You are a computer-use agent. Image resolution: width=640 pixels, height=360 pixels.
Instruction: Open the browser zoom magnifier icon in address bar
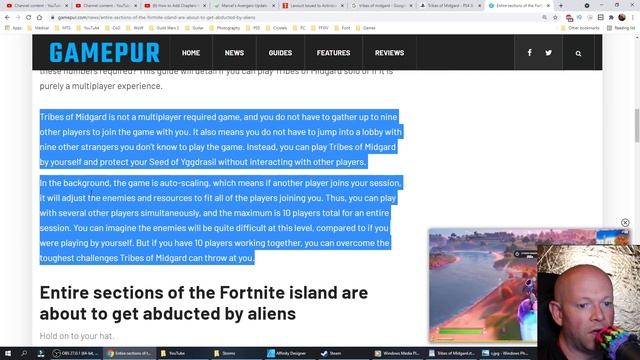point(544,18)
